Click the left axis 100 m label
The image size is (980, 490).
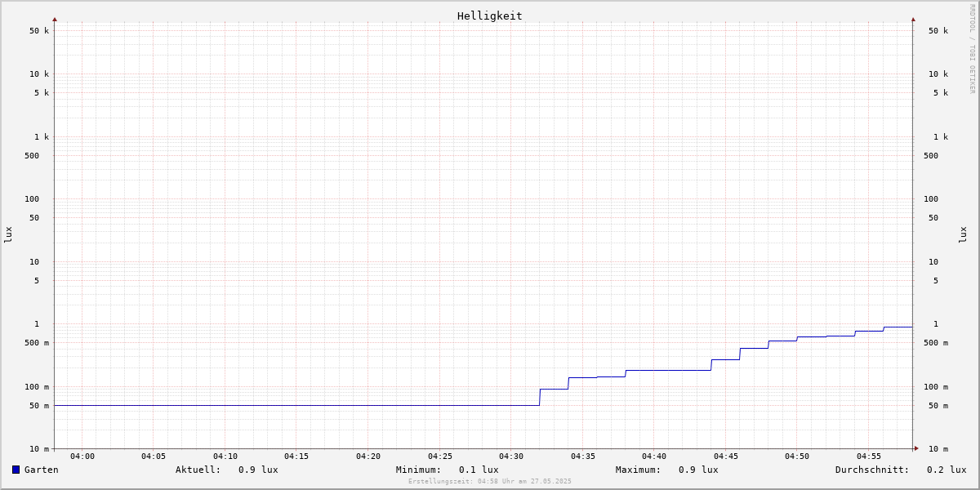tap(37, 387)
